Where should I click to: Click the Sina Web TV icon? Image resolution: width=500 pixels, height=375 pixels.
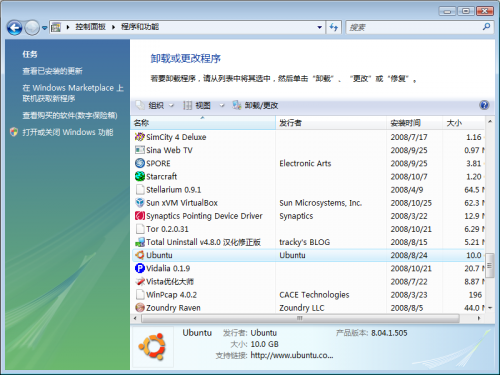140,150
